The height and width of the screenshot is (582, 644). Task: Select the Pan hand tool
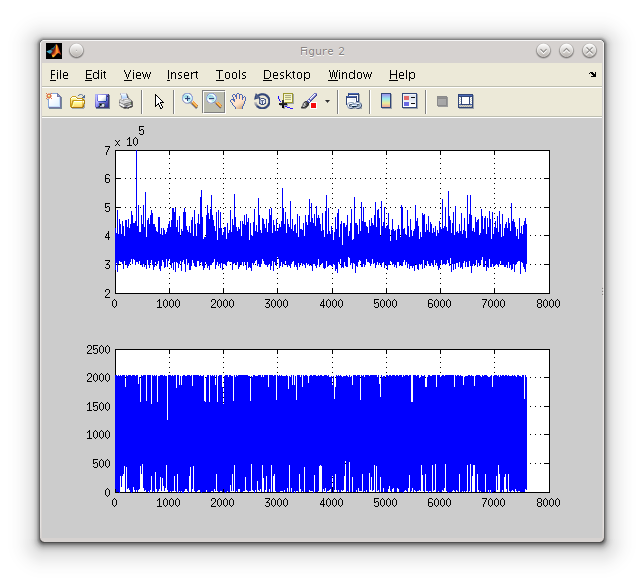pyautogui.click(x=238, y=101)
